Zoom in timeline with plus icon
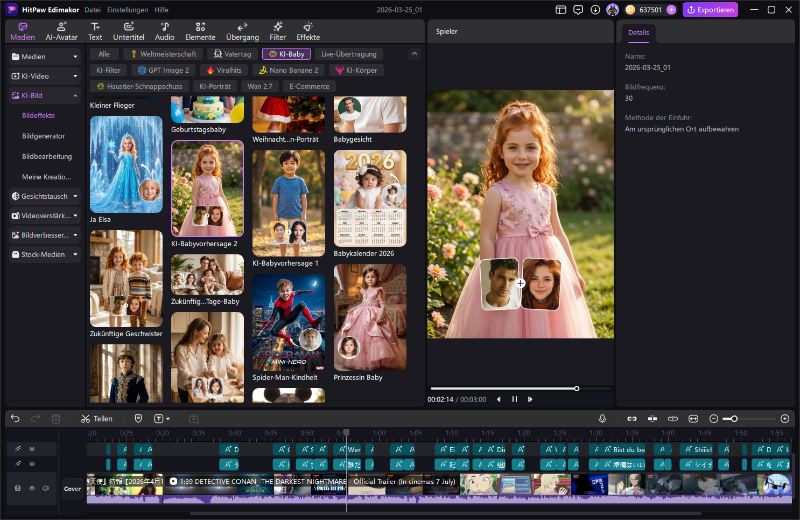 pos(785,418)
